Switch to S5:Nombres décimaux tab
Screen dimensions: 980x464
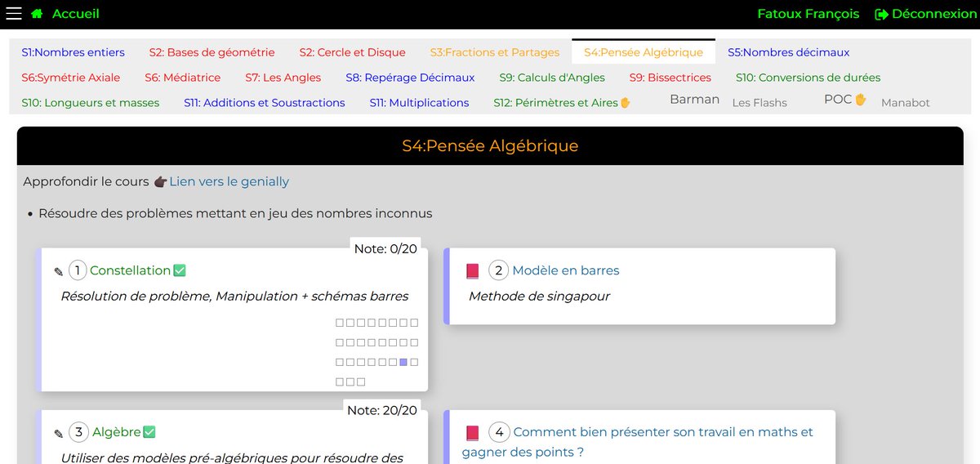[789, 52]
